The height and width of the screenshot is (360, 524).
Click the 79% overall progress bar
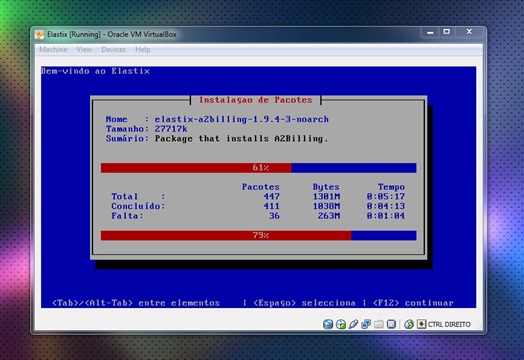tap(259, 235)
